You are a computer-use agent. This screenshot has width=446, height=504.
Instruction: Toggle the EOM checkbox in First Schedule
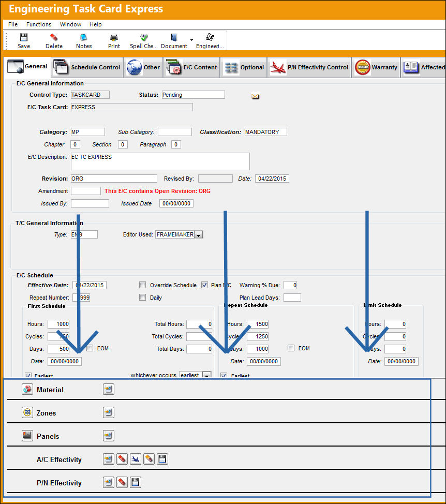click(x=90, y=348)
